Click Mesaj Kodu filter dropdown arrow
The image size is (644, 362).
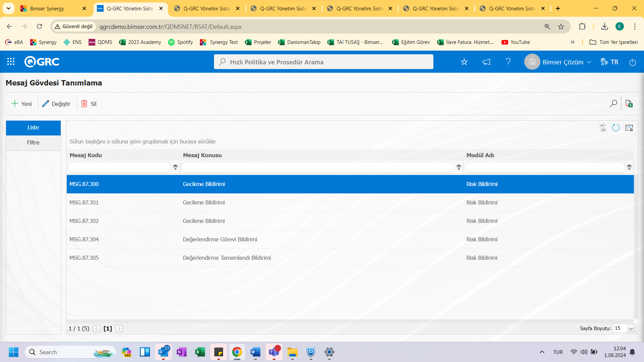[175, 167]
